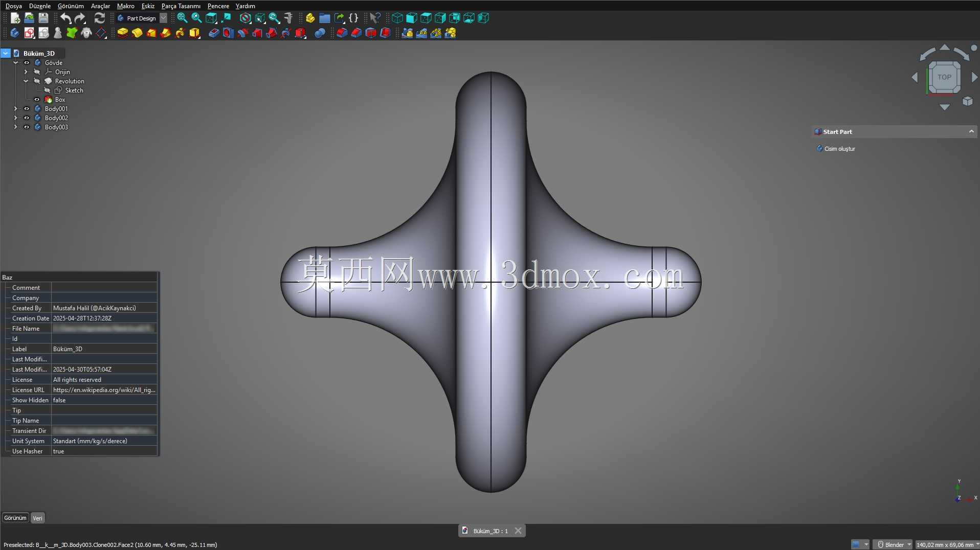Expand the Body002 tree node
980x550 pixels.
coord(16,118)
